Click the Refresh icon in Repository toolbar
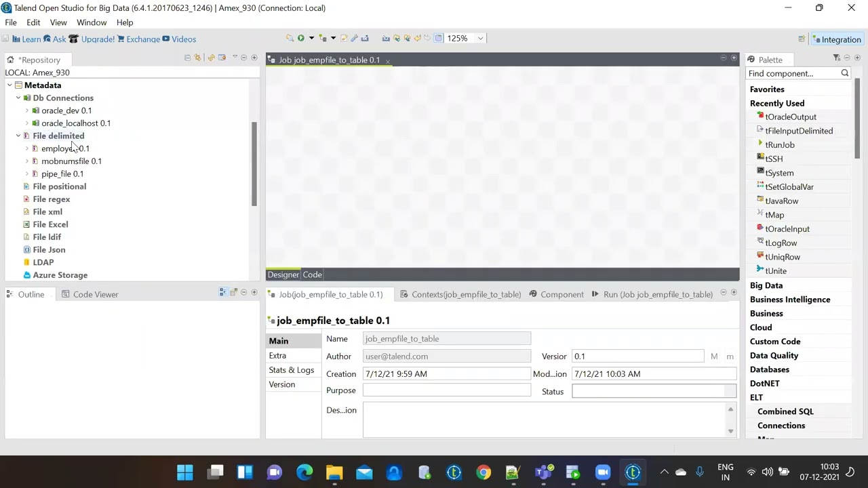The height and width of the screenshot is (488, 868). [x=211, y=58]
